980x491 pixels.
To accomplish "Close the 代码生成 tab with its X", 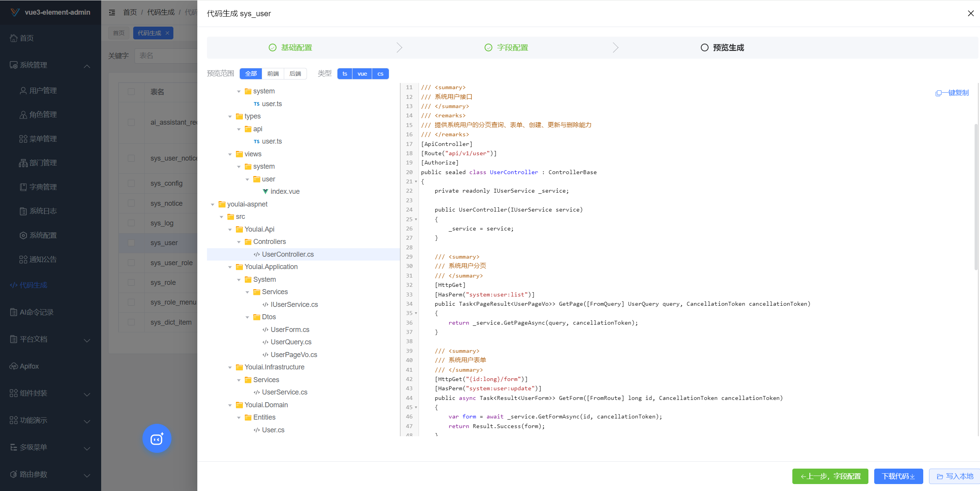I will coord(167,33).
